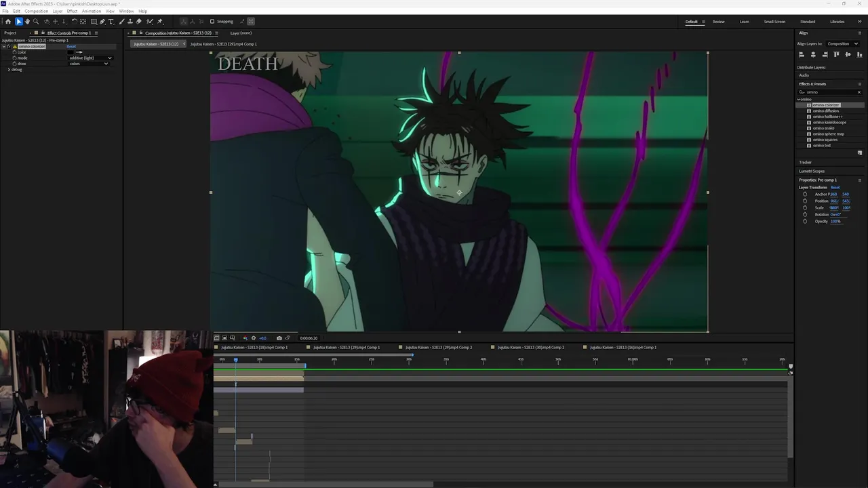Toggle Anchor Point stopwatch in Properties

point(805,194)
